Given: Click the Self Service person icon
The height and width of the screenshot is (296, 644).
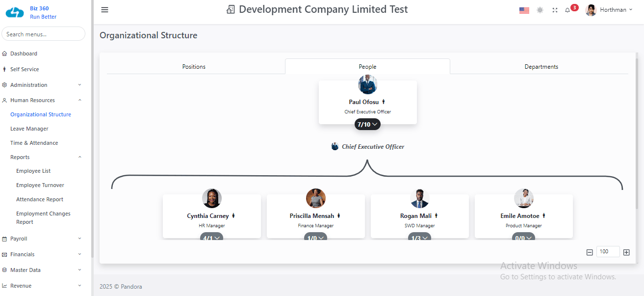Looking at the screenshot, I should pyautogui.click(x=5, y=69).
